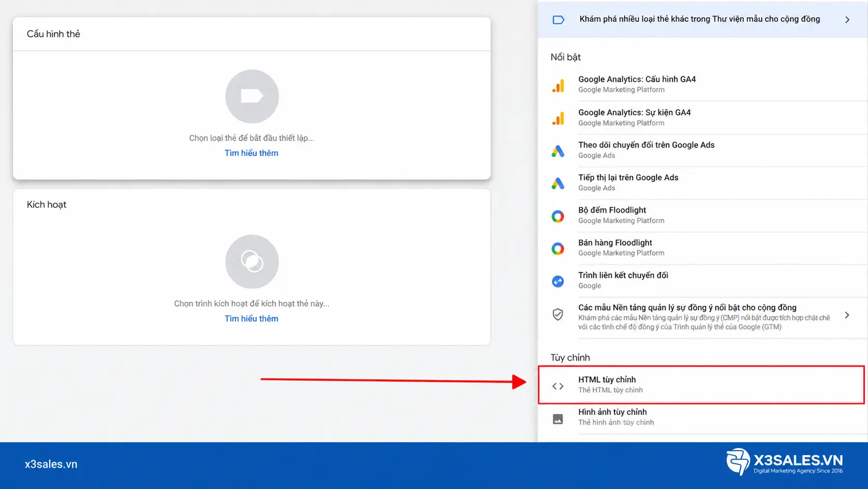
Task: Click the trigger placeholder icon in Kích hoạt
Action: [252, 261]
